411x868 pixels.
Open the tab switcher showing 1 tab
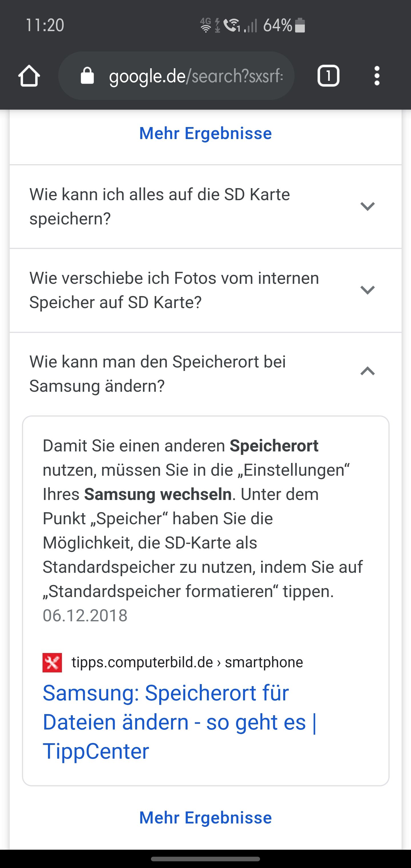[328, 76]
